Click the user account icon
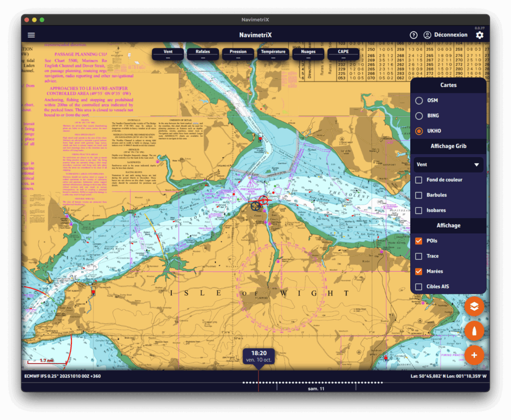The image size is (511, 420). pyautogui.click(x=427, y=35)
